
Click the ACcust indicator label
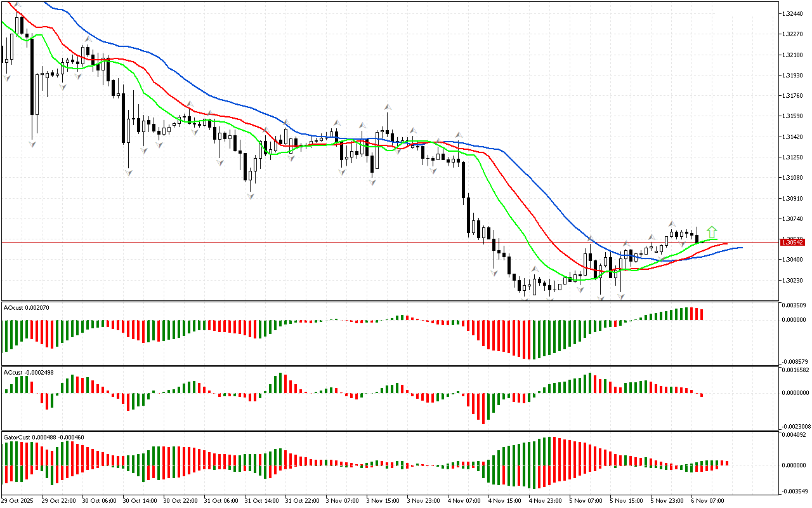(x=27, y=371)
